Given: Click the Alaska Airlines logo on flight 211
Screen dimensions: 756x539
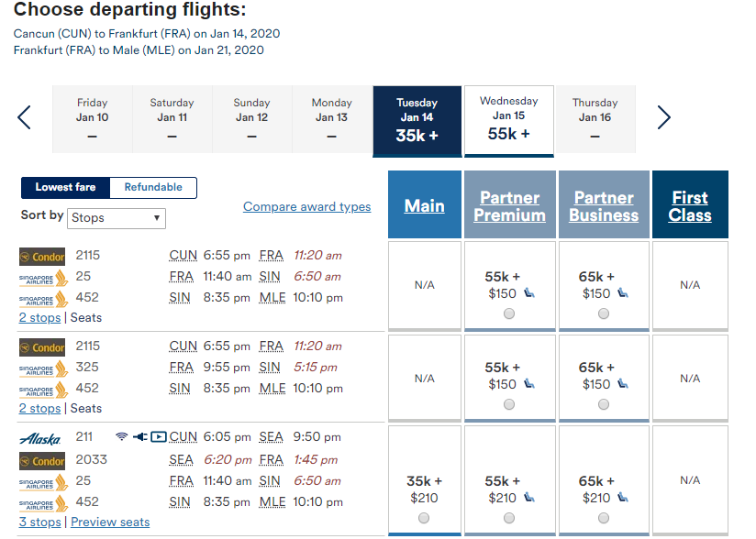Looking at the screenshot, I should pyautogui.click(x=40, y=438).
